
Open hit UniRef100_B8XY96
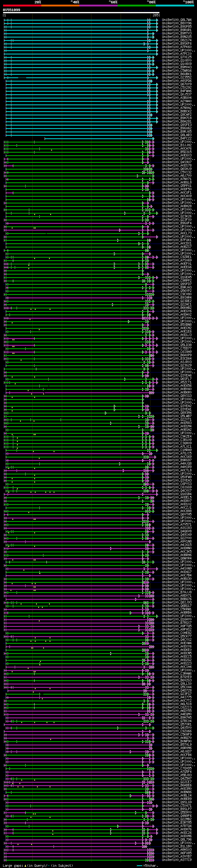177,23
